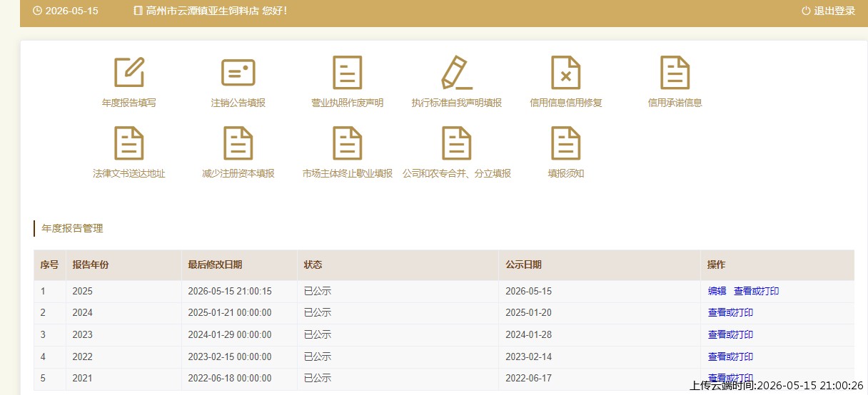This screenshot has width=868, height=395.
Task: Click the 填报须知 label
Action: [566, 173]
